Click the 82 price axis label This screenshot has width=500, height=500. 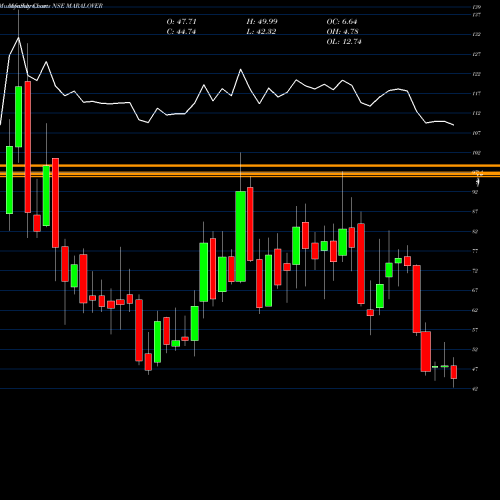pyautogui.click(x=476, y=231)
